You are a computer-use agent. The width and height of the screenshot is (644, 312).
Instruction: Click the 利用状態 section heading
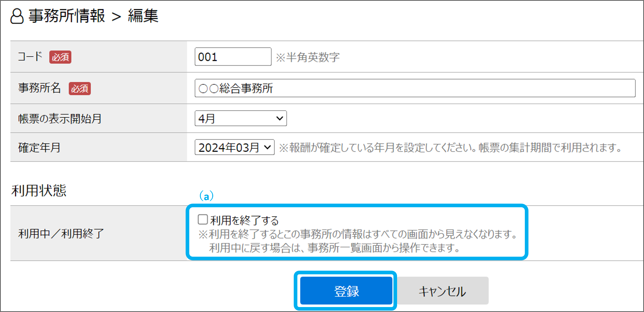[x=39, y=191]
